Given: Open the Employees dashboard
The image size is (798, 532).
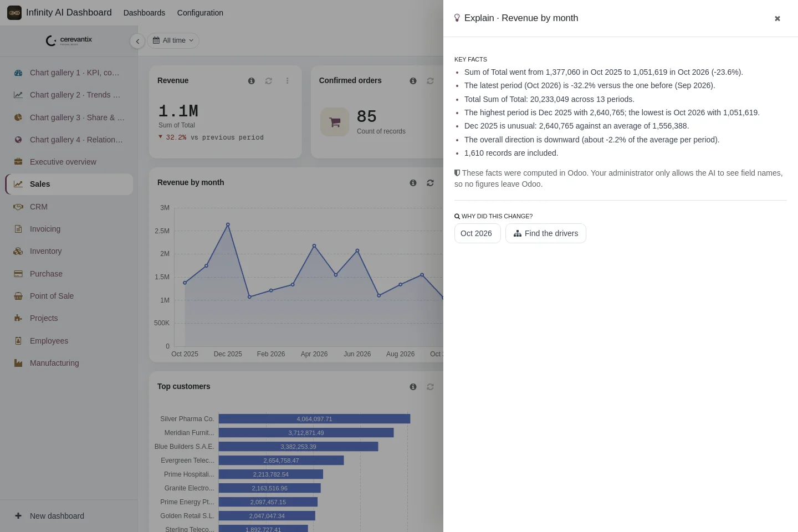Looking at the screenshot, I should click(69, 341).
